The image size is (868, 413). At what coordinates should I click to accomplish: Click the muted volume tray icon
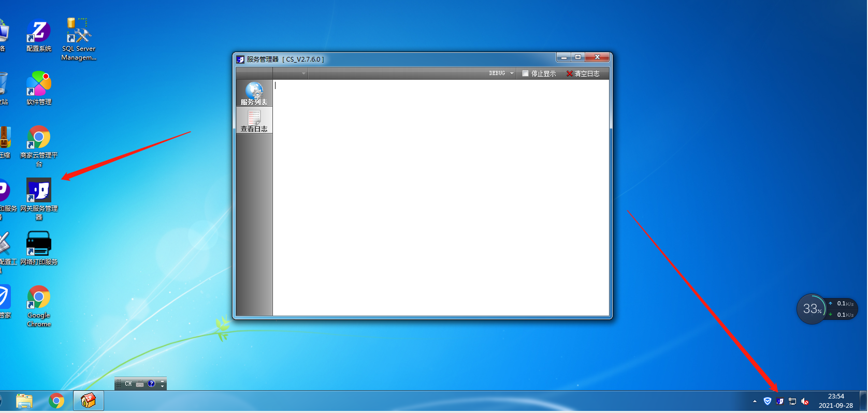point(805,401)
